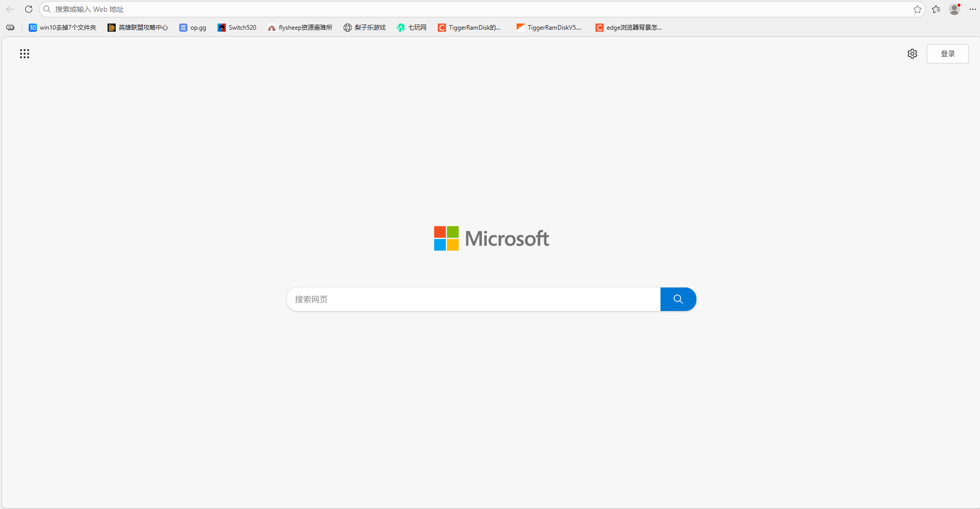The height and width of the screenshot is (509, 980).
Task: Click the blue search magnifier button
Action: (x=678, y=299)
